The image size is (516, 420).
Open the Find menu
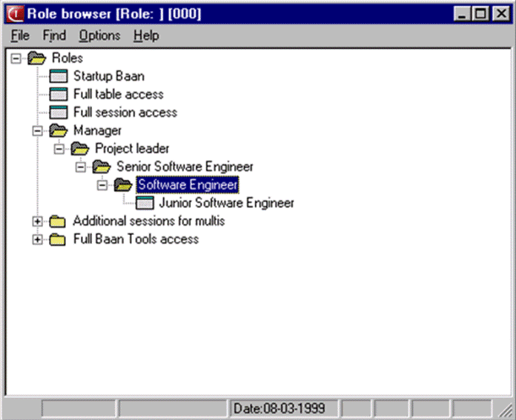[x=54, y=36]
